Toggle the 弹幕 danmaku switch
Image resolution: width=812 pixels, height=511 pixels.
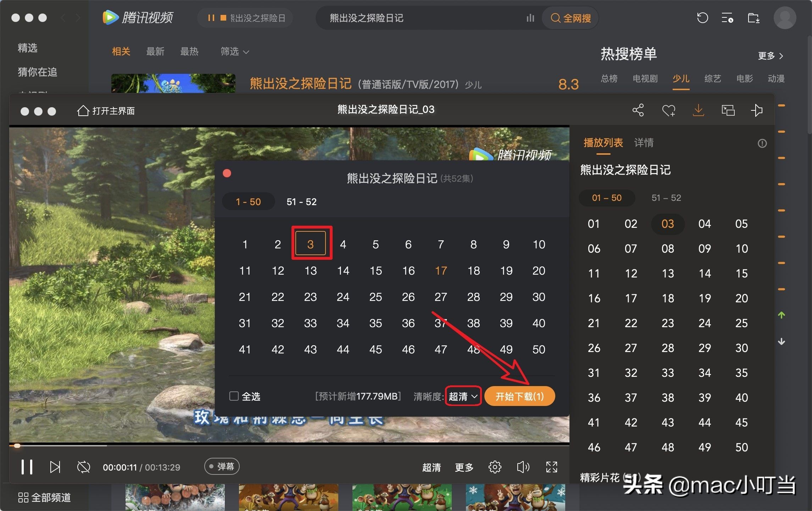(x=221, y=466)
